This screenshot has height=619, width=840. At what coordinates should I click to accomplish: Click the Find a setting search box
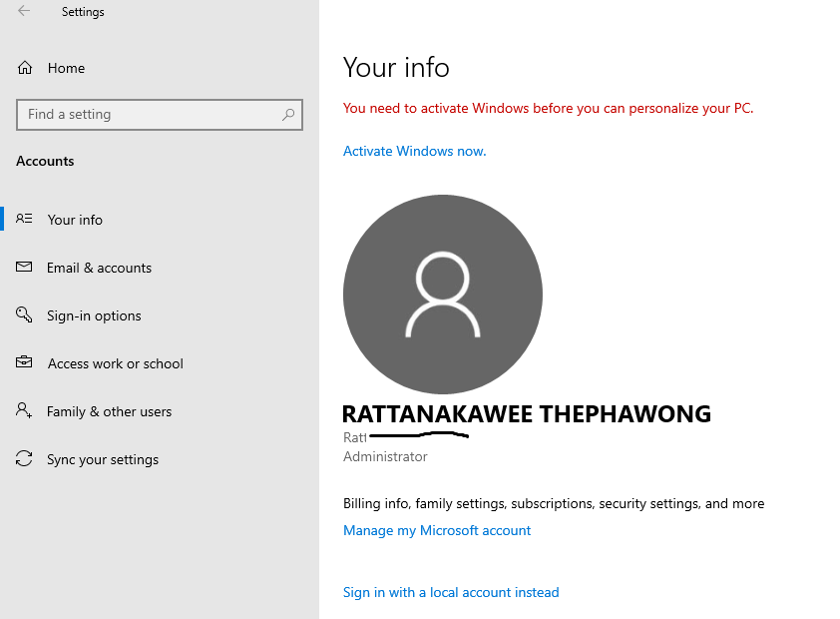tap(159, 114)
